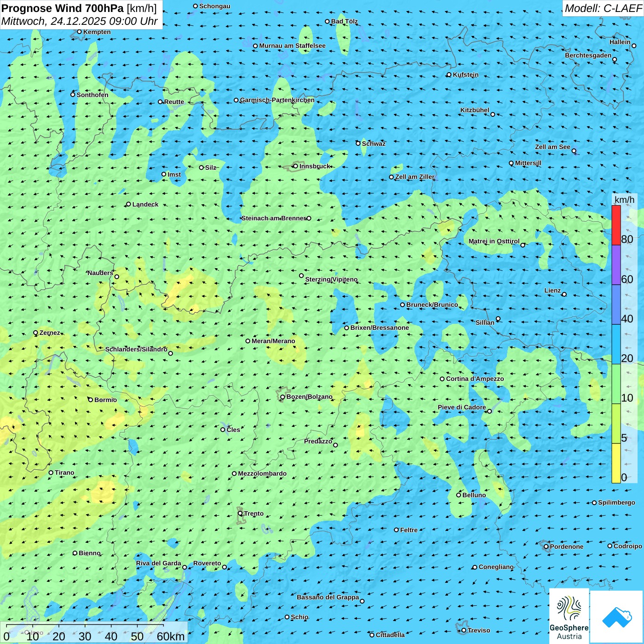The image size is (644, 644).
Task: Select the Bozen/Bolzano city marker circle
Action: tap(282, 397)
